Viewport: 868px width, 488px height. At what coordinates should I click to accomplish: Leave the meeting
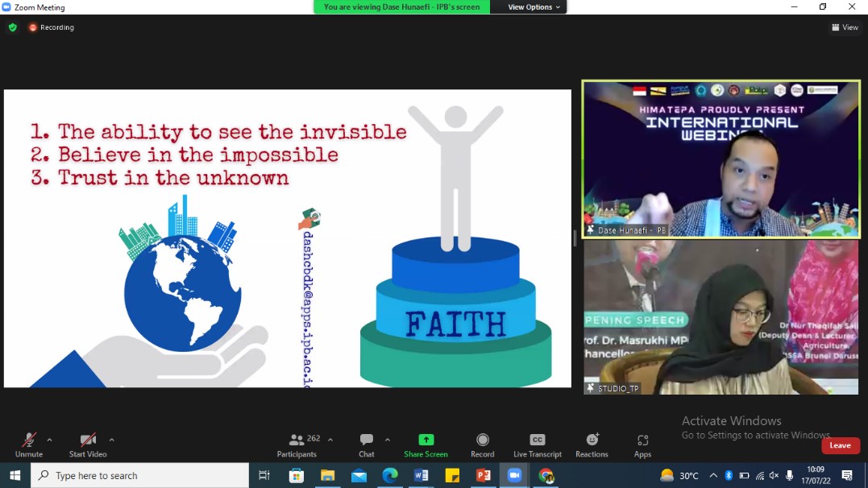(x=840, y=445)
